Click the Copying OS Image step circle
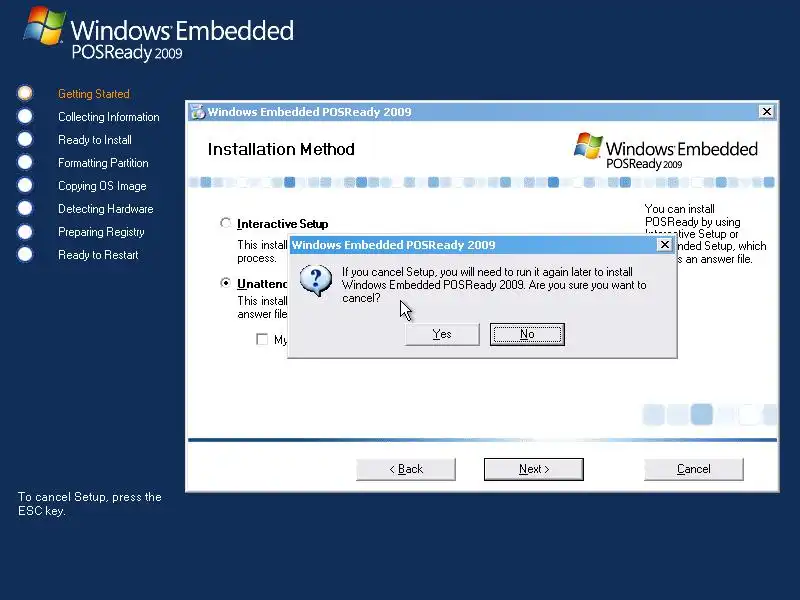The width and height of the screenshot is (800, 600). click(24, 185)
